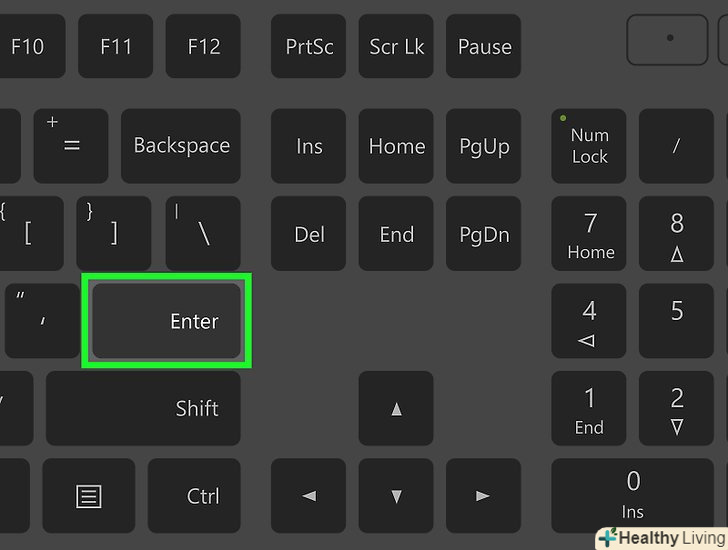This screenshot has width=728, height=550.
Task: Click the Healthy Living watermark logo
Action: [661, 538]
